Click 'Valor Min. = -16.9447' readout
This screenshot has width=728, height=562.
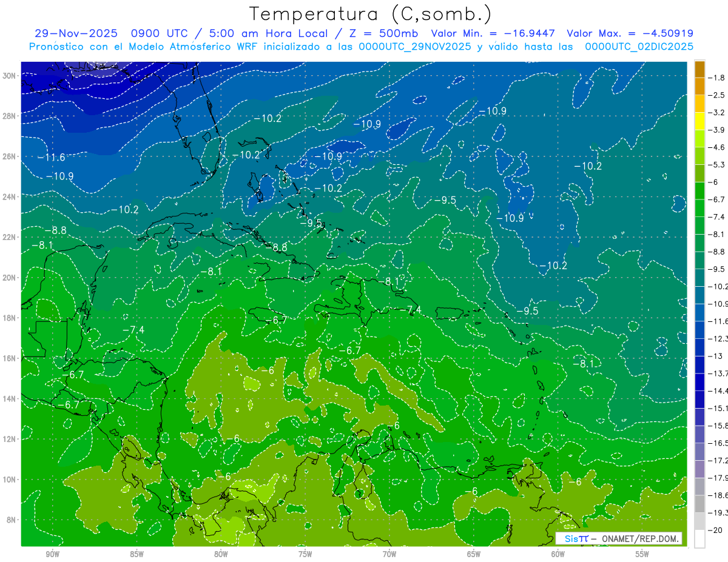click(x=493, y=33)
